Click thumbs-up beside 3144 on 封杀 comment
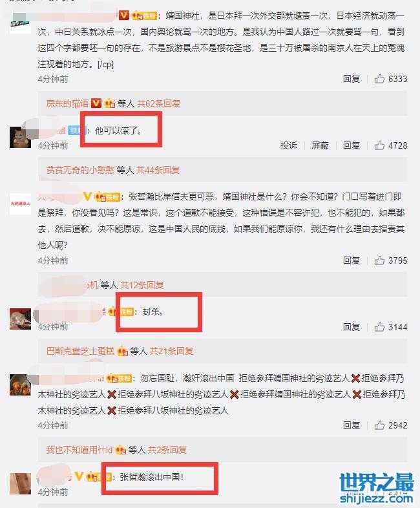 coord(379,327)
